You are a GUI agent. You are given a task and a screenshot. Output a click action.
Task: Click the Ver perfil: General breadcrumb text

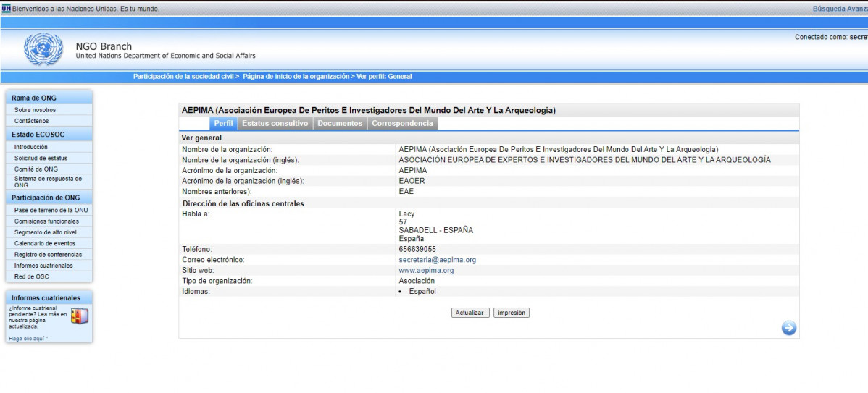(x=384, y=77)
